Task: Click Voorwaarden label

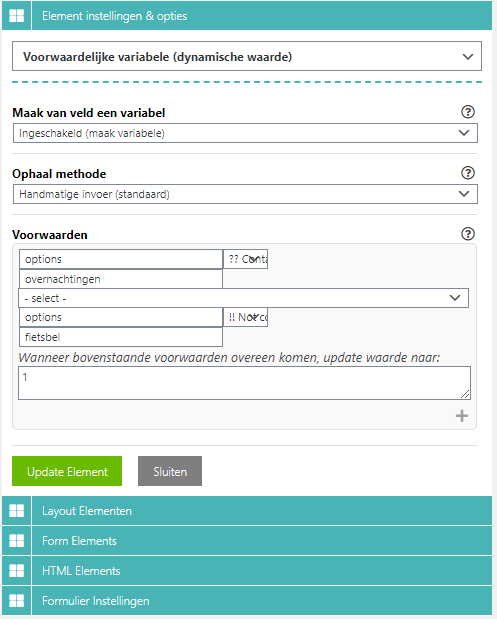Action: (x=50, y=235)
